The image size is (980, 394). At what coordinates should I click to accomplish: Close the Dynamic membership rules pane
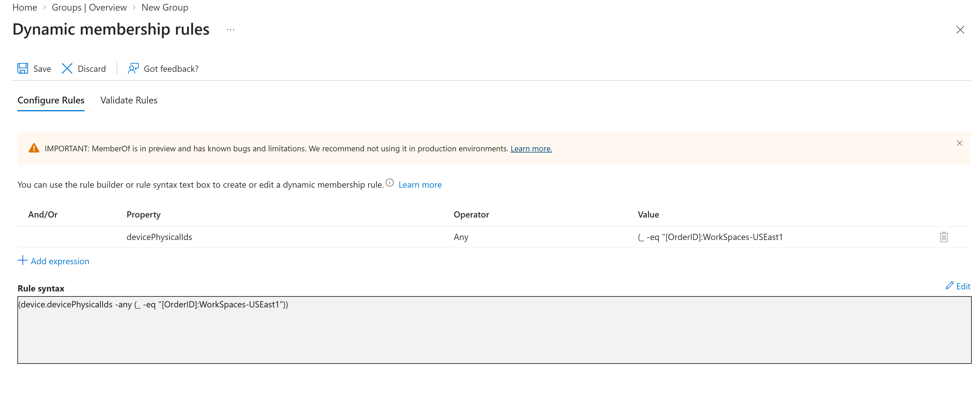pos(960,30)
